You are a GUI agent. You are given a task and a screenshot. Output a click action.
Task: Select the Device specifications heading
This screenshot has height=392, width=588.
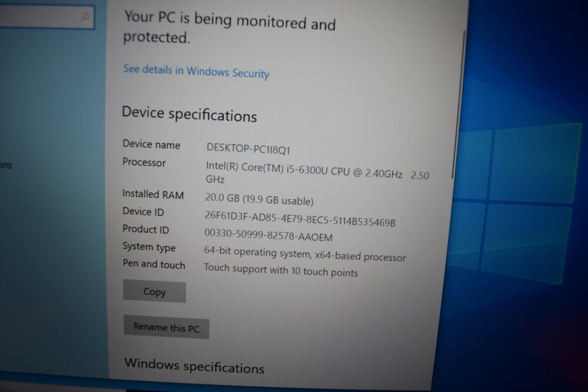tap(189, 114)
